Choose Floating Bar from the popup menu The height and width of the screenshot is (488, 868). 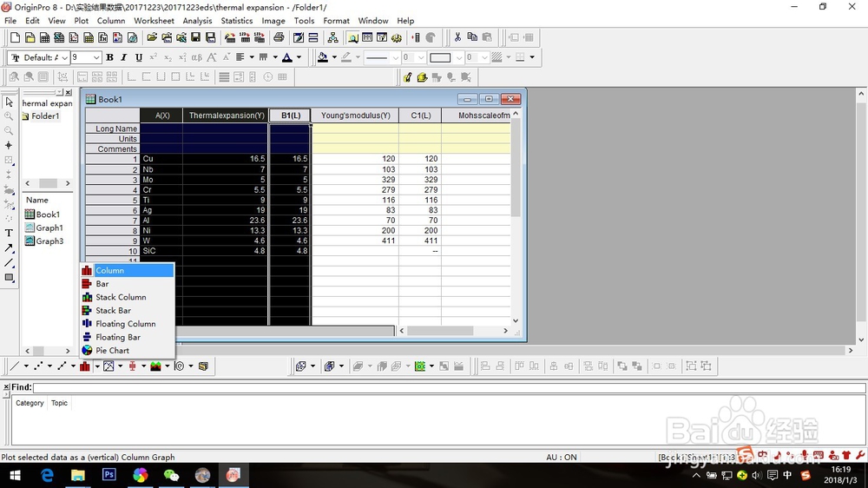tap(127, 337)
